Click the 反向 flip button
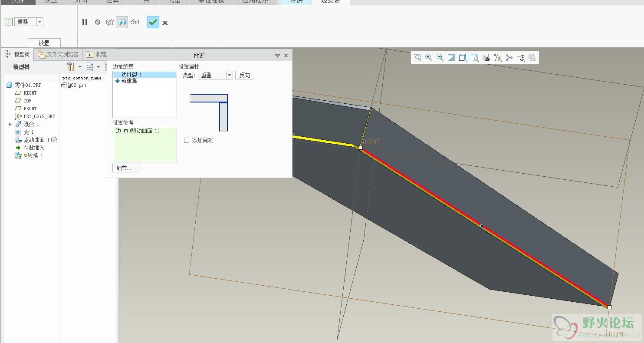 coord(245,75)
